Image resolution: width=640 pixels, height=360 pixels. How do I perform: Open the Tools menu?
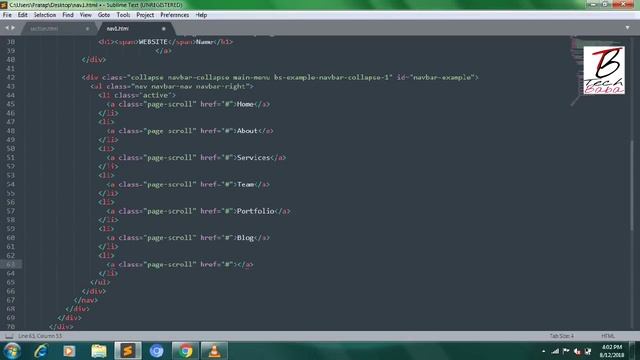pyautogui.click(x=123, y=15)
